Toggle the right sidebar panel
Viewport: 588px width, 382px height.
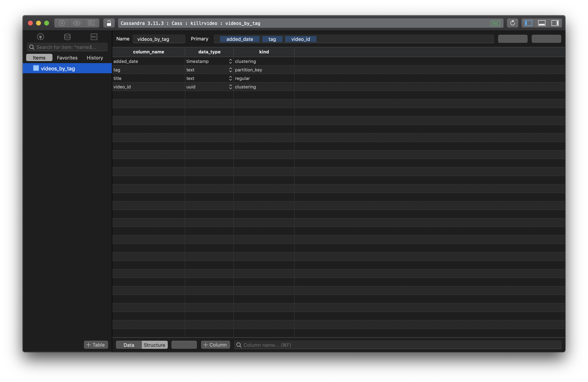point(555,23)
